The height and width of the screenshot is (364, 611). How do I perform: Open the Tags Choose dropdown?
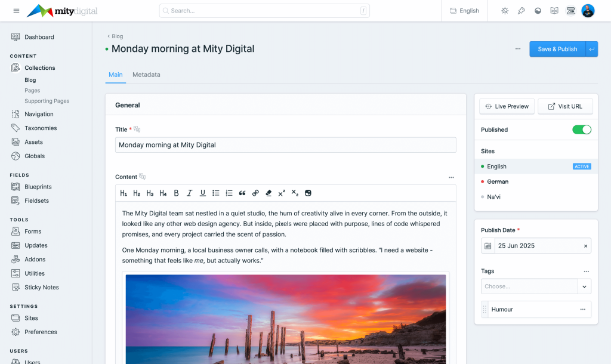536,286
